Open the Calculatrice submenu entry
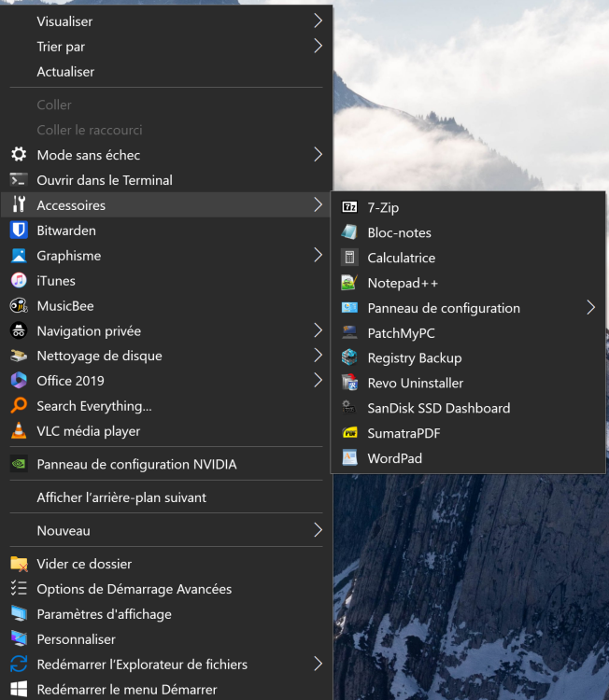The image size is (609, 700). click(468, 258)
